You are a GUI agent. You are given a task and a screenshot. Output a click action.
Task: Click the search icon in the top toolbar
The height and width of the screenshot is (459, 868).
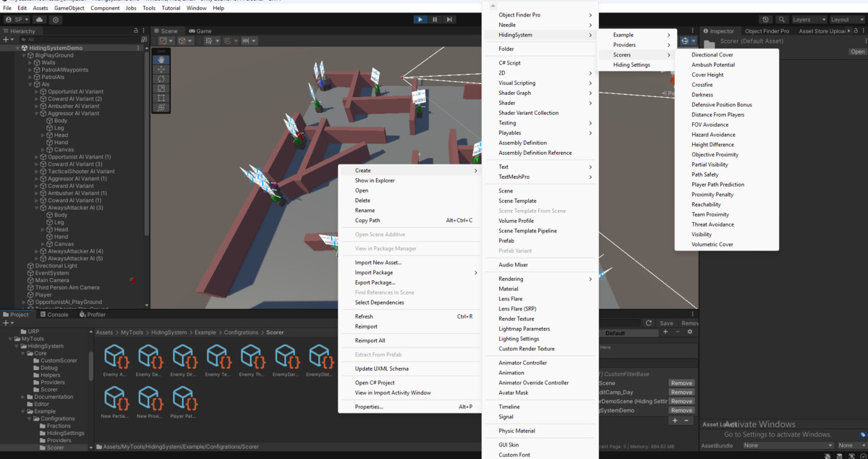[782, 20]
